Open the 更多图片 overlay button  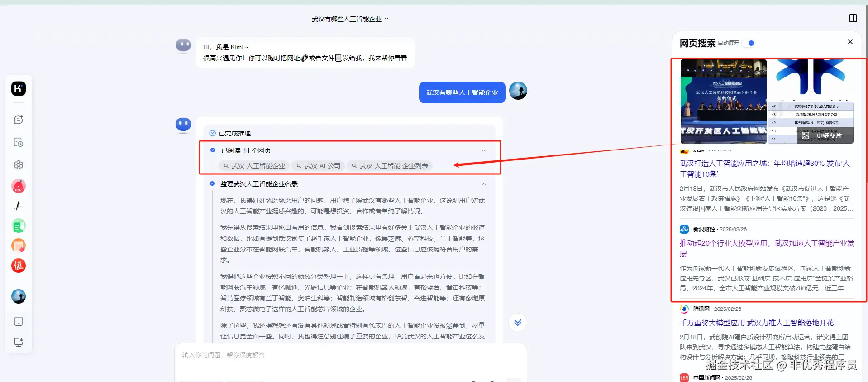[x=825, y=135]
